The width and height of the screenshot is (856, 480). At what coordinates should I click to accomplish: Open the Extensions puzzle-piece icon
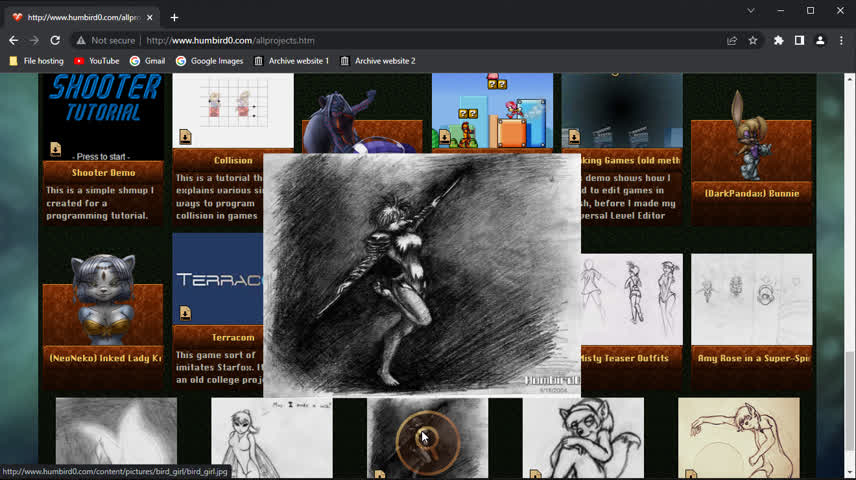pos(779,40)
